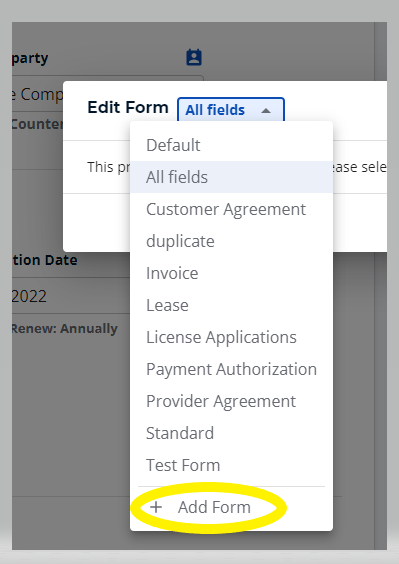Click the plus icon beside Add Form
Image resolution: width=399 pixels, height=564 pixels.
tap(156, 507)
